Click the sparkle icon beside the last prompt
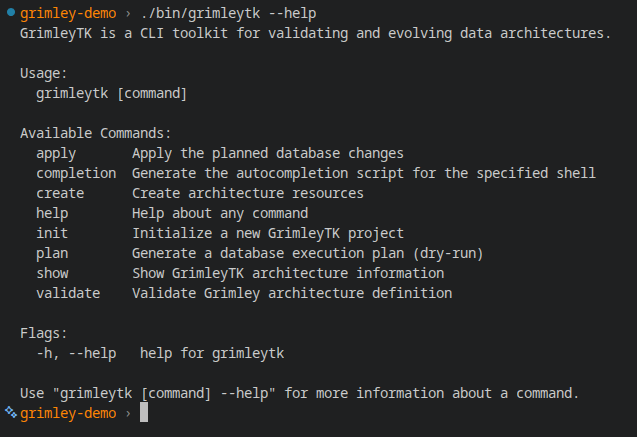Screen dimensions: 637x437 coord(11,412)
